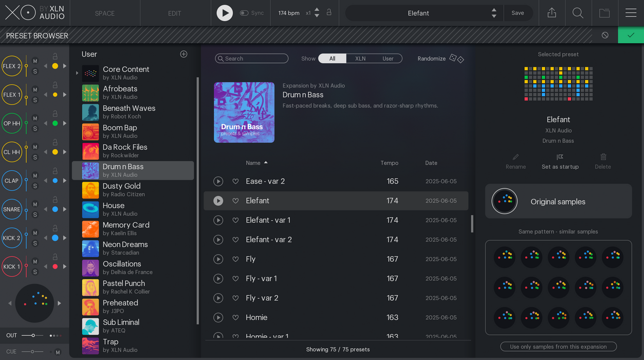Click the folder icon in the top bar
The height and width of the screenshot is (360, 644).
point(604,13)
